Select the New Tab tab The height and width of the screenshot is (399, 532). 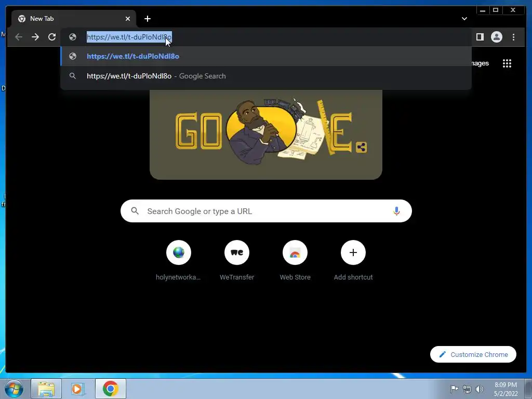tap(74, 19)
